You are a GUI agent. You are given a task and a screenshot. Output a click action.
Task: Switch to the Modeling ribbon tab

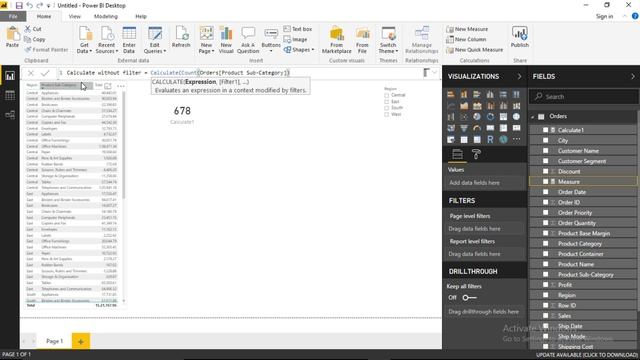[x=106, y=16]
